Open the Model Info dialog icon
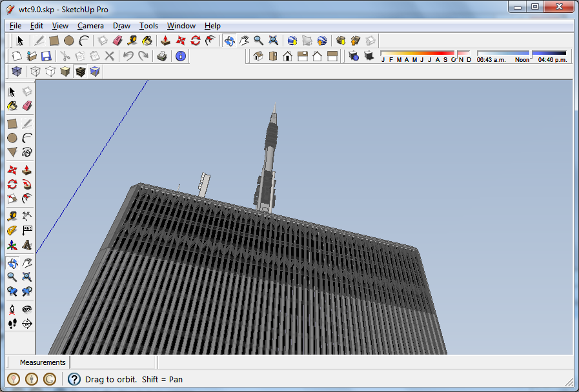 [x=181, y=56]
